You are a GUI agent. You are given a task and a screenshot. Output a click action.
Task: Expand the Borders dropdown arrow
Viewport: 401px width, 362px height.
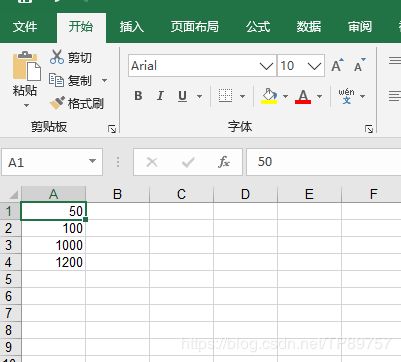[242, 96]
